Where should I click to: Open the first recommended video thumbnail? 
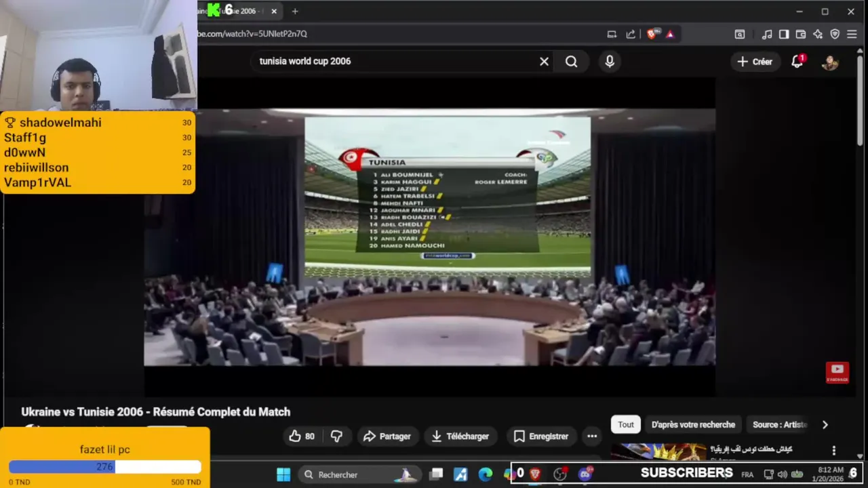[658, 452]
